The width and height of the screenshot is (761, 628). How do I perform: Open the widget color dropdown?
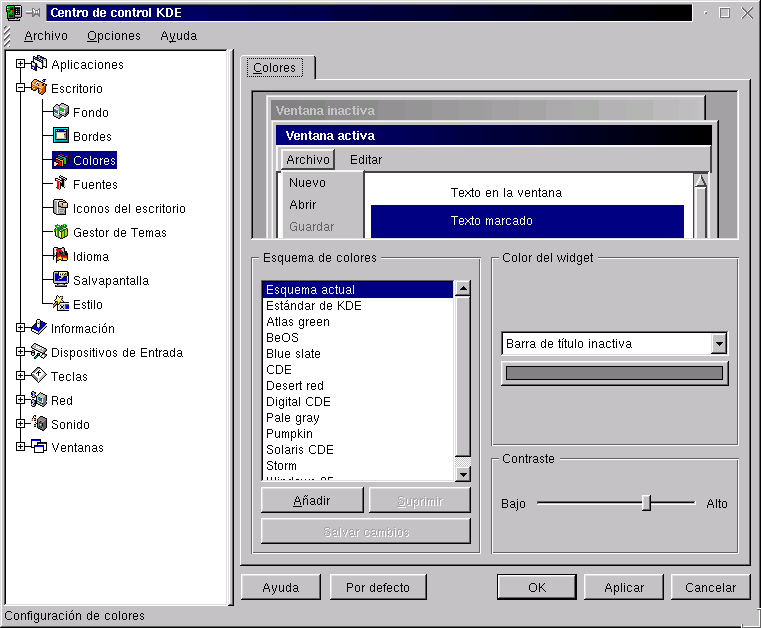click(718, 344)
